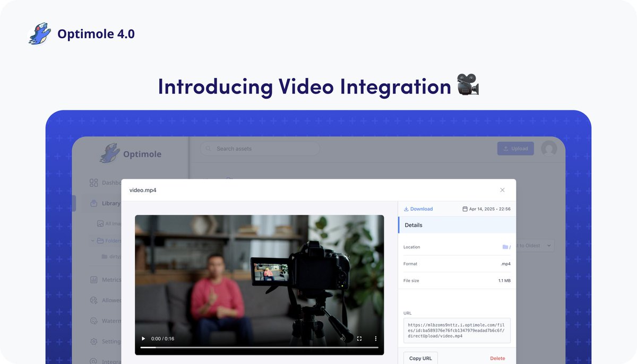Click the calendar icon beside the date
637x364 pixels.
click(465, 209)
